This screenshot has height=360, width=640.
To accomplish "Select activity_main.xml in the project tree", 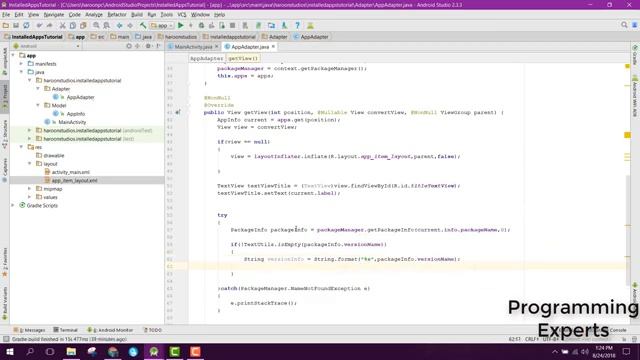I will (70, 172).
